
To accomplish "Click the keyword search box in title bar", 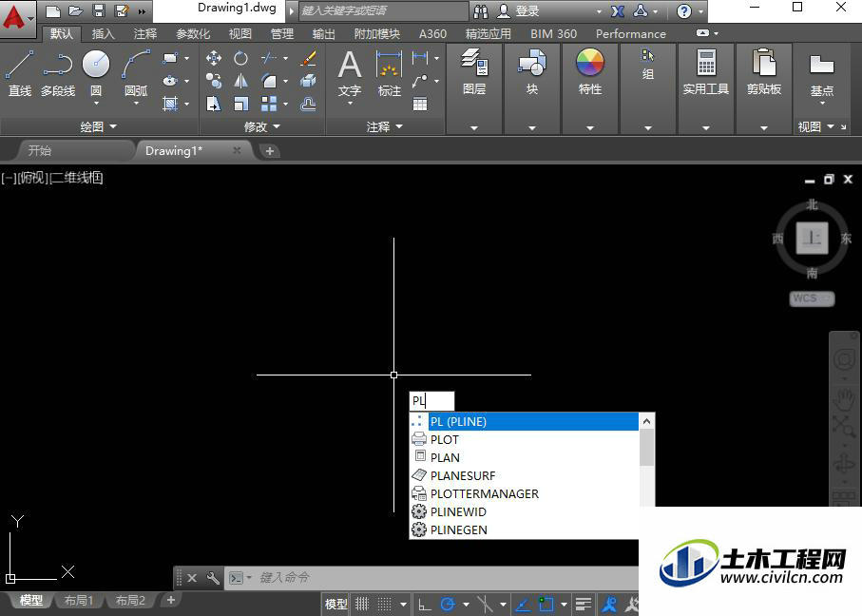I will 384,10.
